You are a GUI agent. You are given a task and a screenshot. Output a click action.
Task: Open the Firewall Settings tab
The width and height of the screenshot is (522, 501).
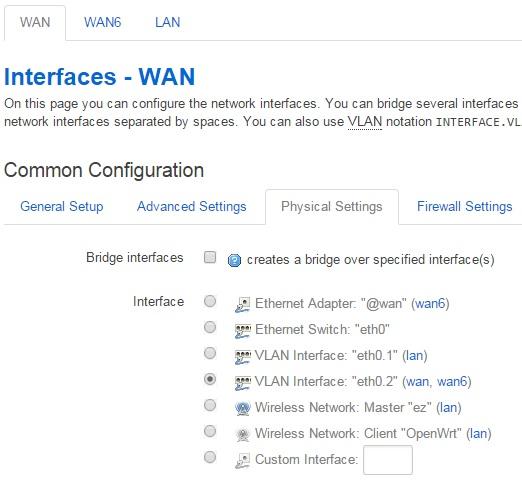click(465, 206)
